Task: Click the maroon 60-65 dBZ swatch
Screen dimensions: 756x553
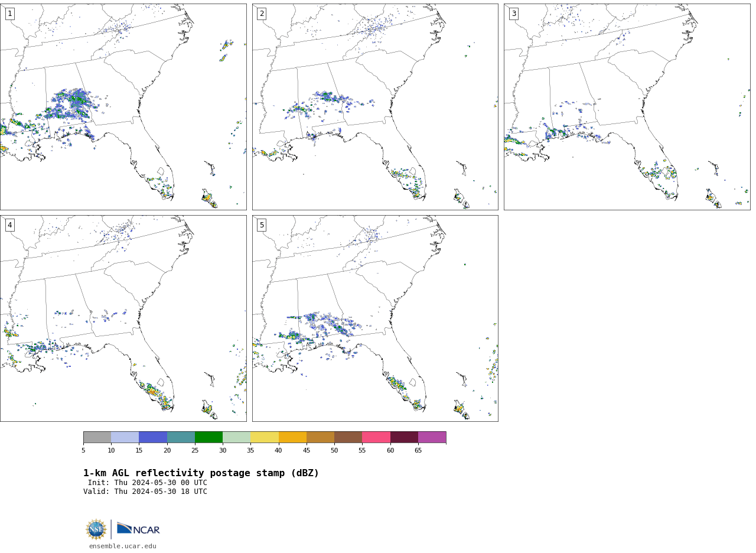Action: [x=404, y=437]
